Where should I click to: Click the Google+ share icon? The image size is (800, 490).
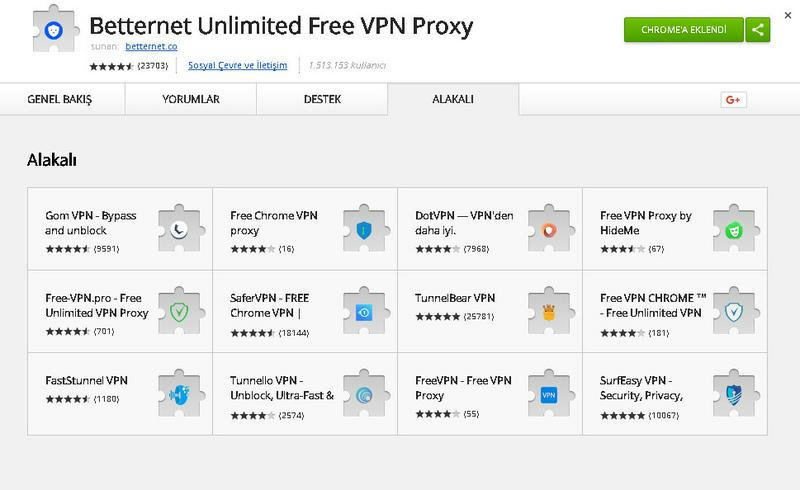click(x=733, y=100)
